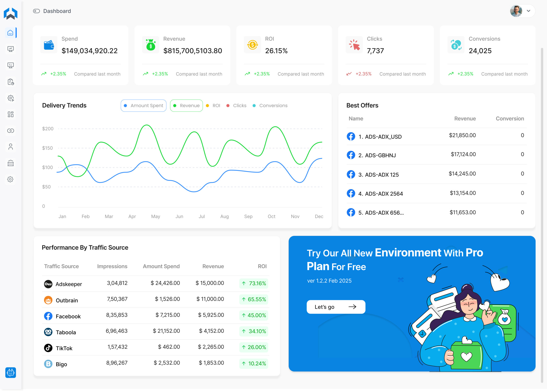Screen dimensions: 547x392
Task: Open the monitor with line-chart sidebar icon
Action: [10, 49]
